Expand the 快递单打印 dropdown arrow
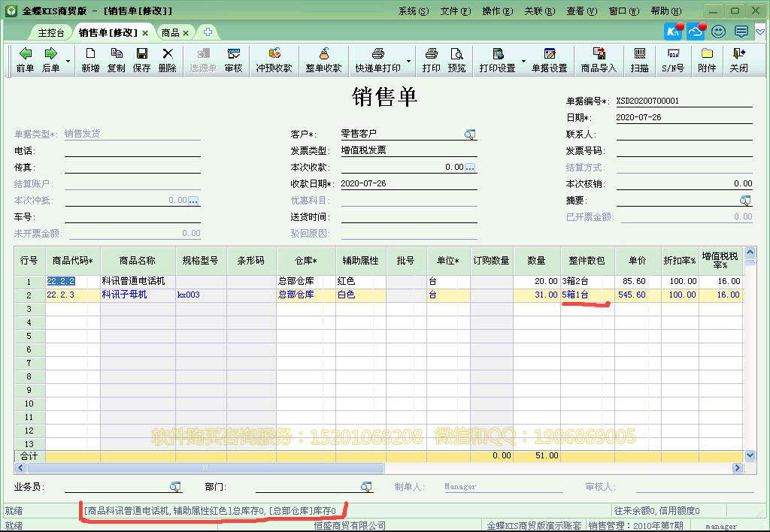The image size is (770, 532). click(x=409, y=61)
